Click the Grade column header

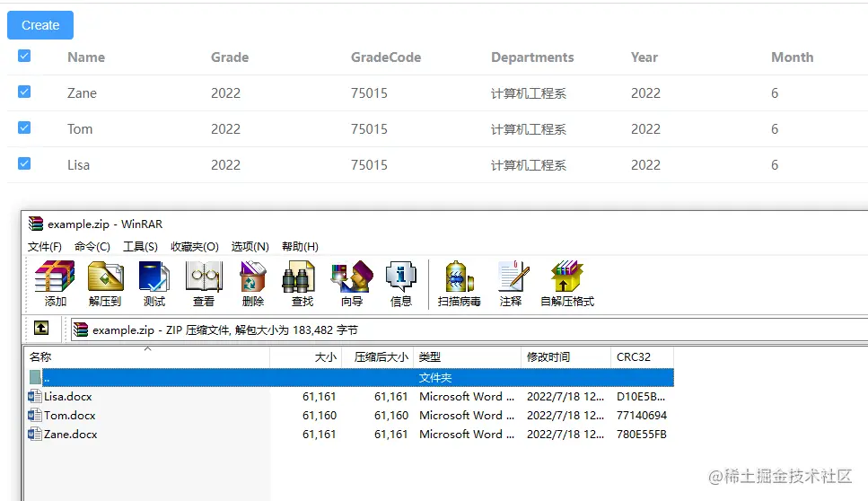(x=230, y=57)
